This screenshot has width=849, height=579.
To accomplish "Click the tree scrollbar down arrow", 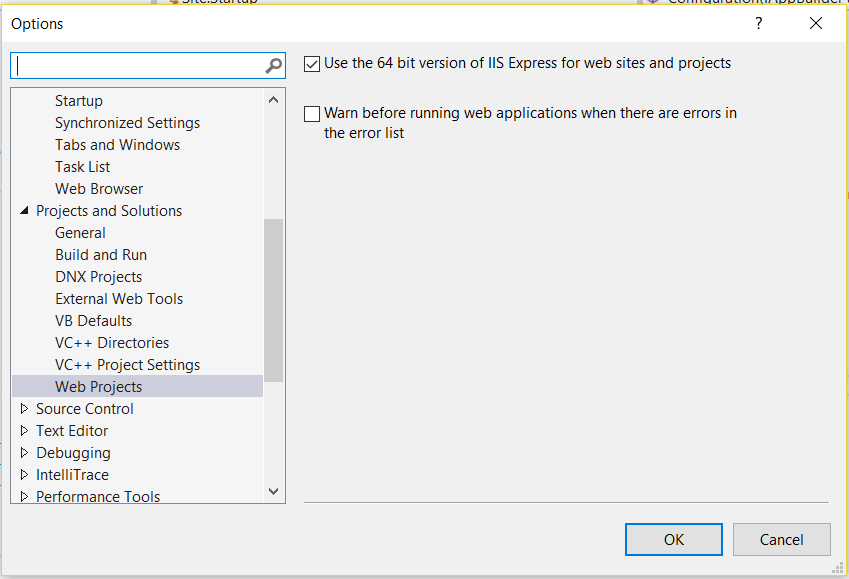I will (x=273, y=491).
